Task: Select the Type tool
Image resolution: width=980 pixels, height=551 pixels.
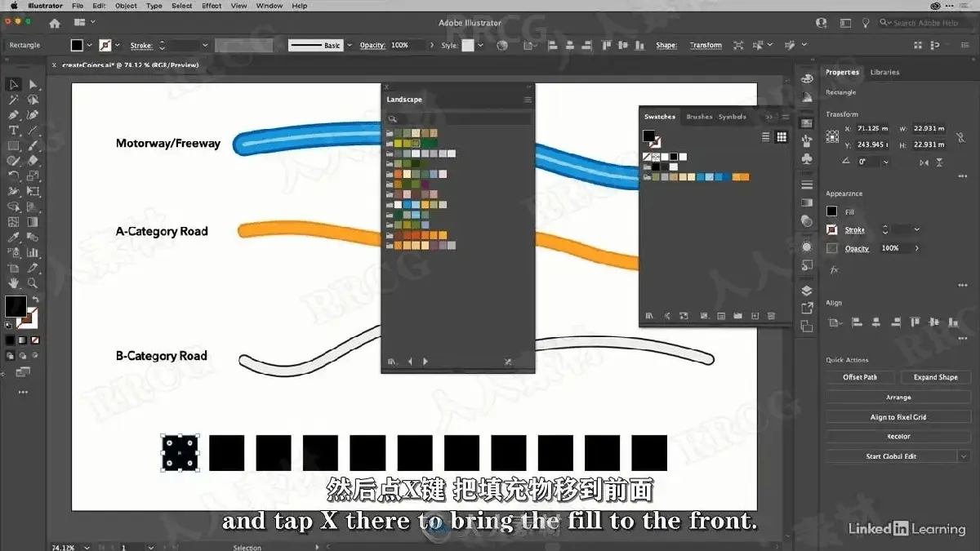Action: pyautogui.click(x=14, y=131)
